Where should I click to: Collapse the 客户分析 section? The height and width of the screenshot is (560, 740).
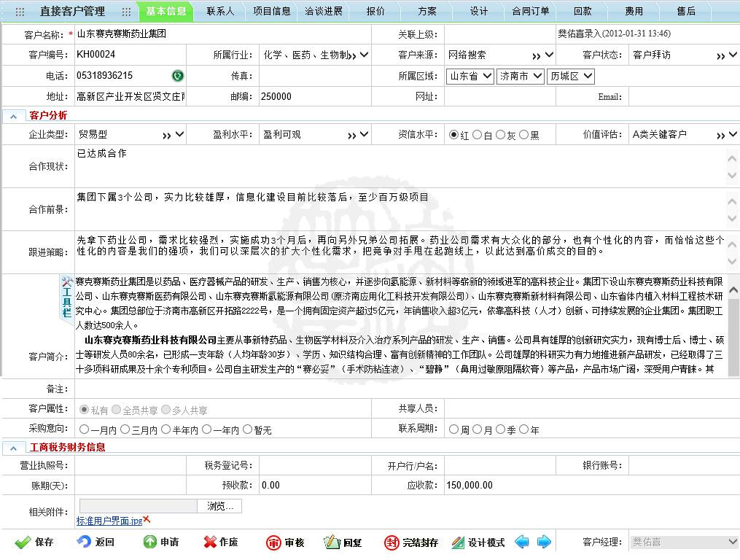14,116
